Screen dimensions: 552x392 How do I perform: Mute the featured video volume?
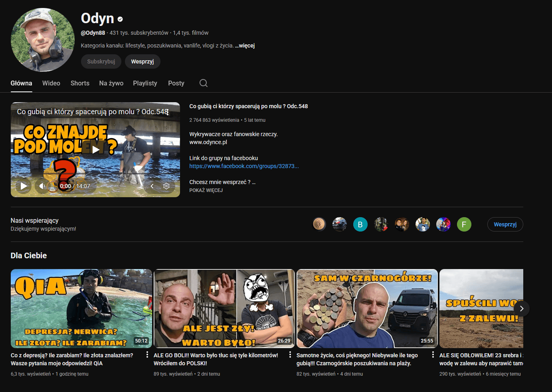coord(42,186)
